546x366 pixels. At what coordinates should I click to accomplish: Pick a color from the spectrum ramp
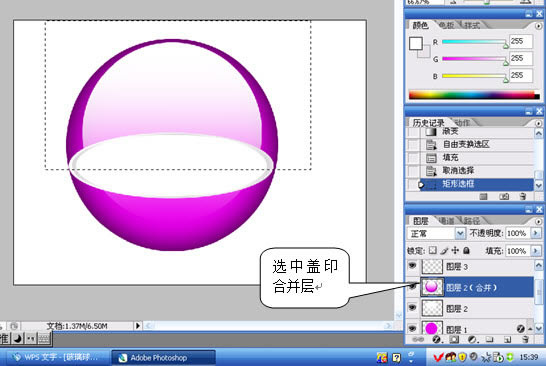[474, 94]
